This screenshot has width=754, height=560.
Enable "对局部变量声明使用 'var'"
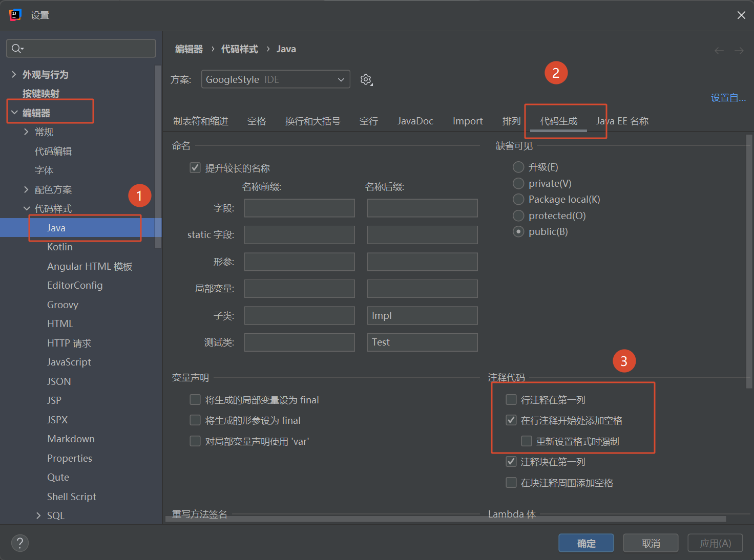coord(195,441)
